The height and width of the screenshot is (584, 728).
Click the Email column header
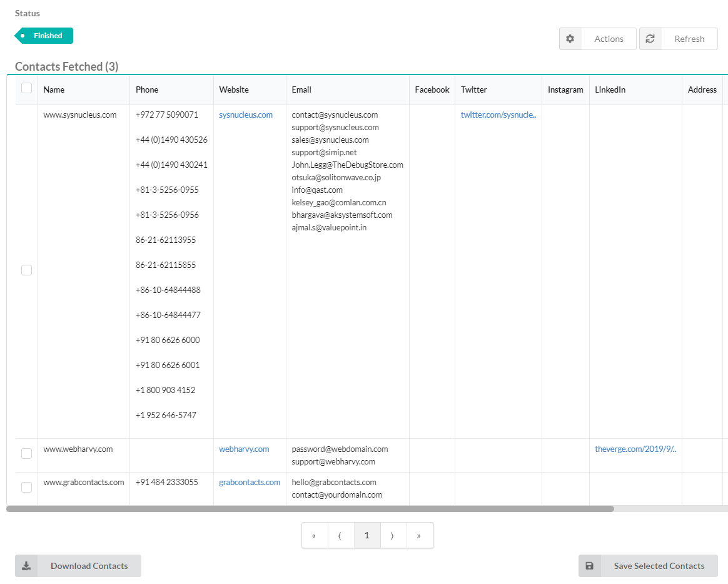(x=301, y=90)
